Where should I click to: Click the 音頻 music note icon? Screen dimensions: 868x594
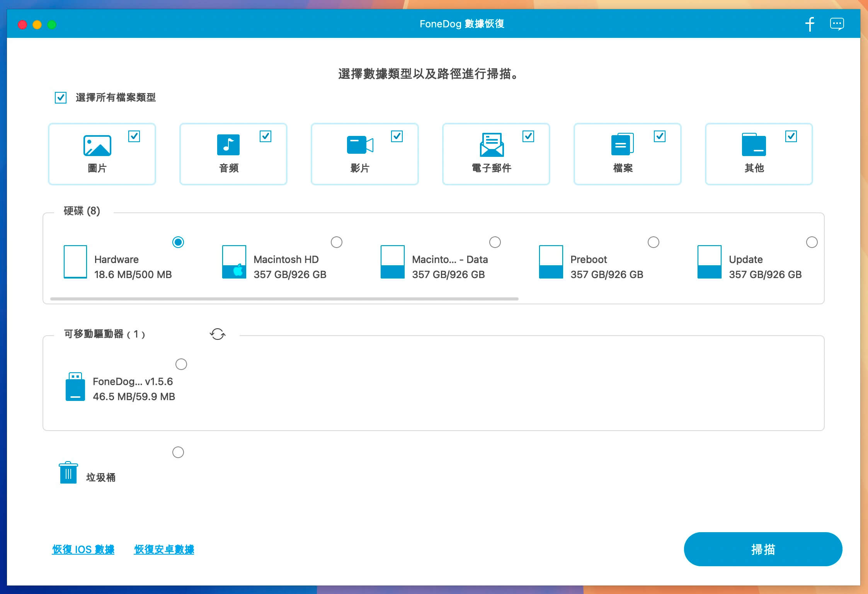228,145
